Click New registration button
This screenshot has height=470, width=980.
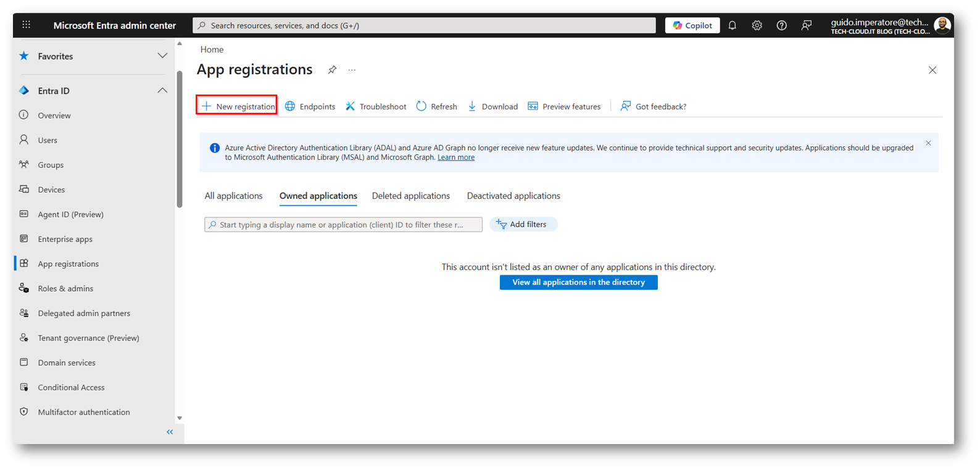pos(238,106)
